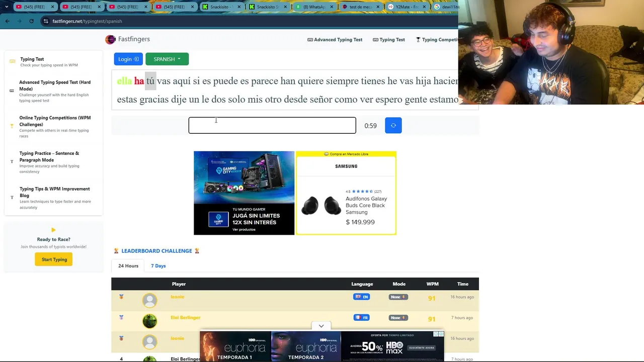Collapse the bottom ad using the chevron
Image resolution: width=644 pixels, height=362 pixels.
coord(321,326)
